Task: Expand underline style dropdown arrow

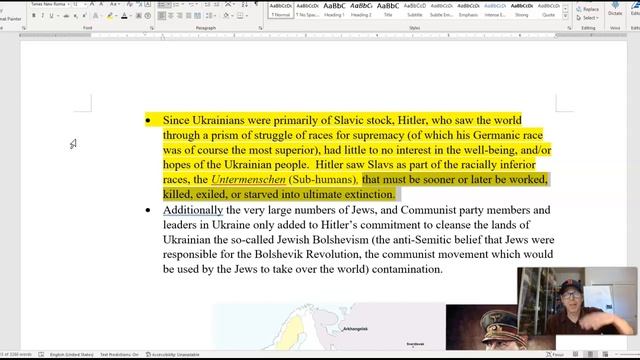Action: tap(58, 16)
